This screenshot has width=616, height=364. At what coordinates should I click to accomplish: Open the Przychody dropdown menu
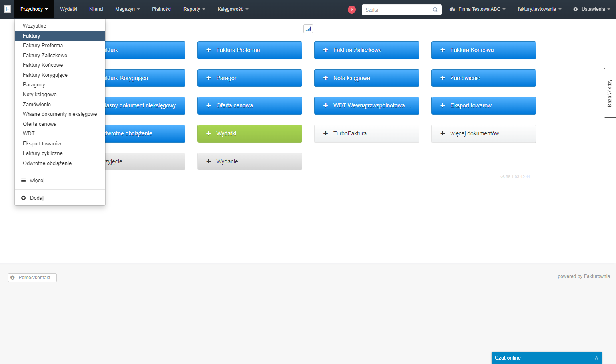point(34,9)
